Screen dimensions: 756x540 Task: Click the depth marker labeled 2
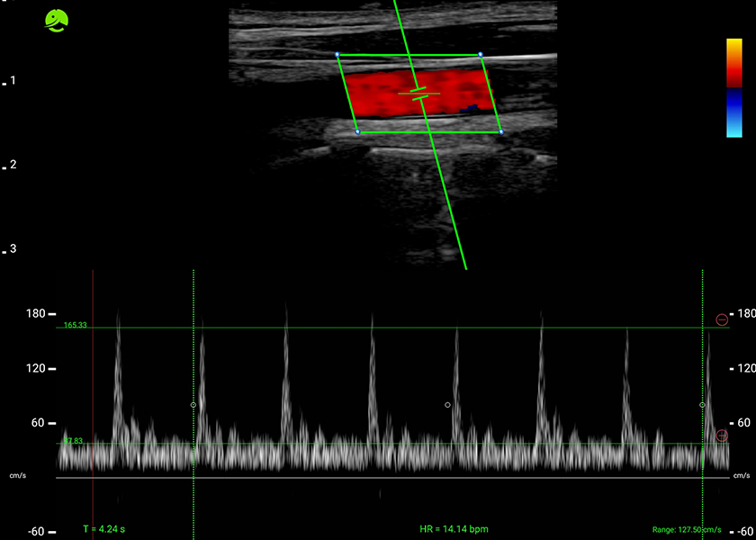coord(13,165)
